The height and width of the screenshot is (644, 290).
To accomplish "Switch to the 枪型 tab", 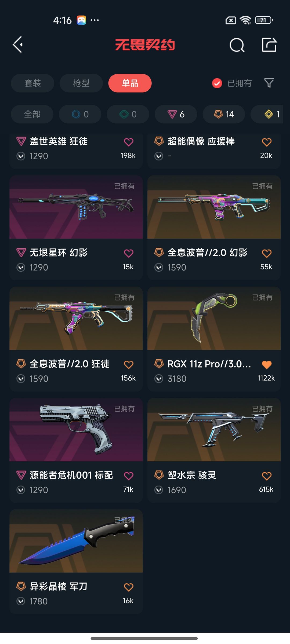I will coord(81,83).
